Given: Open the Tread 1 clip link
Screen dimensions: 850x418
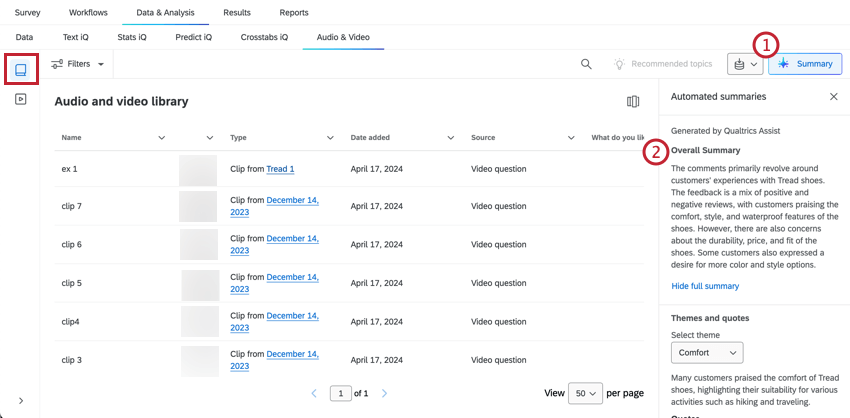Looking at the screenshot, I should pos(280,169).
